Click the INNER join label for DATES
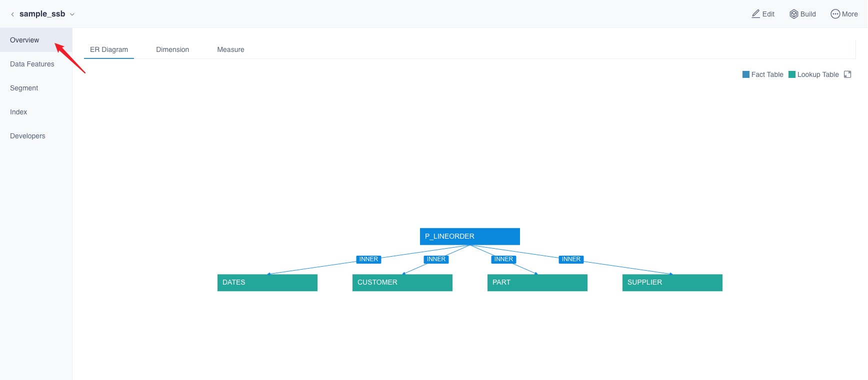 tap(368, 259)
